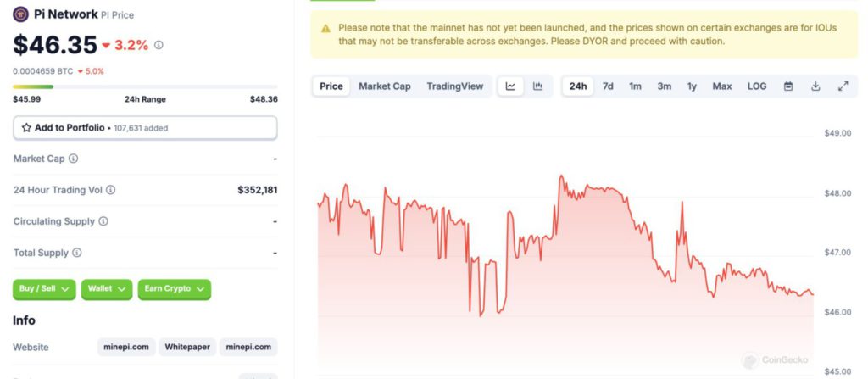Click Market Cap info icon
This screenshot has width=868, height=379.
[73, 159]
